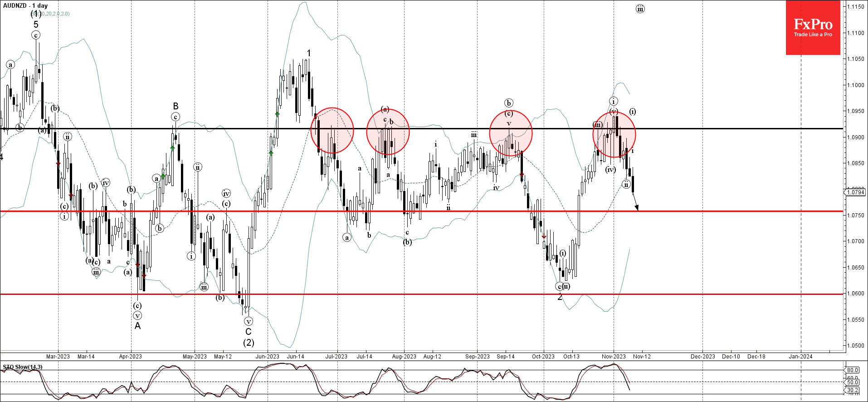Select the current price tag 1.0794
868x402 pixels.
(x=855, y=192)
